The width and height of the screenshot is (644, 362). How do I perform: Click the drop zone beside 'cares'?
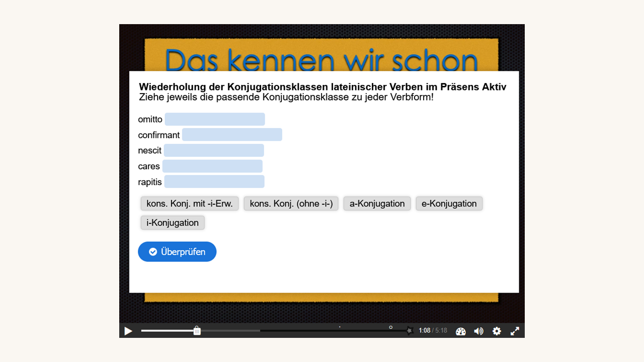tap(212, 166)
